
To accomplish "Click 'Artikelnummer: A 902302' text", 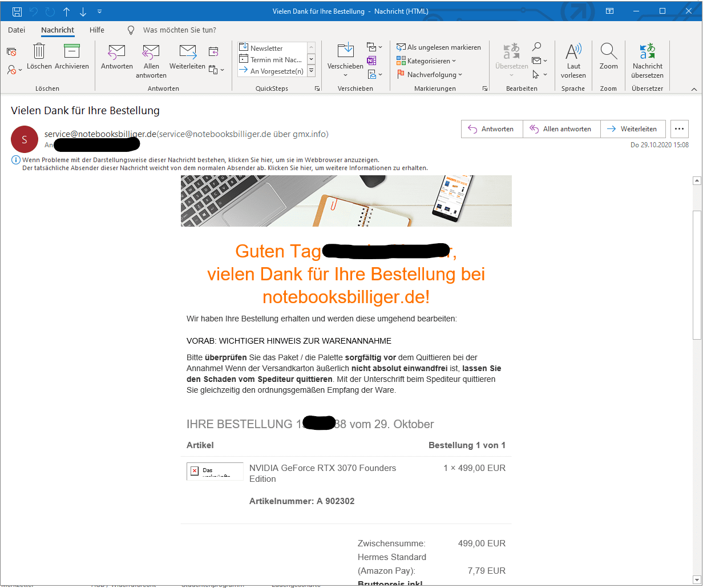I will click(x=302, y=501).
